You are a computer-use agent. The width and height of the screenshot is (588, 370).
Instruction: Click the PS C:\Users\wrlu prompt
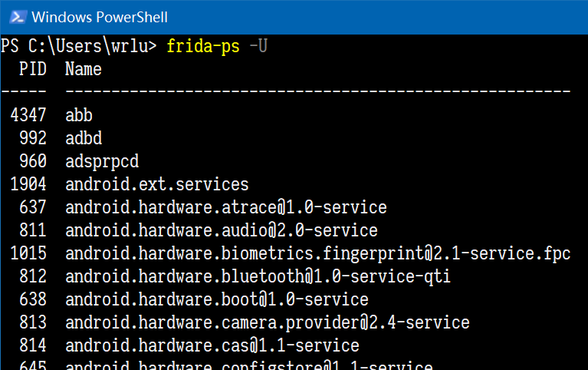pos(79,46)
